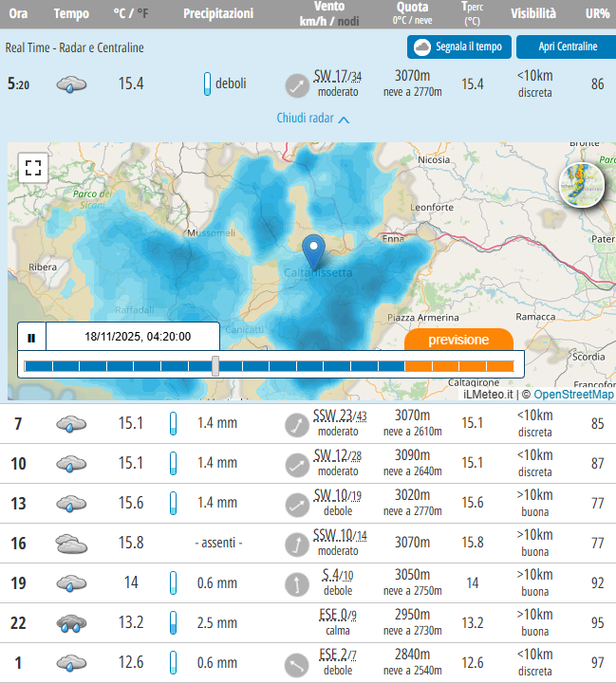Switch wind units to nodi

349,21
